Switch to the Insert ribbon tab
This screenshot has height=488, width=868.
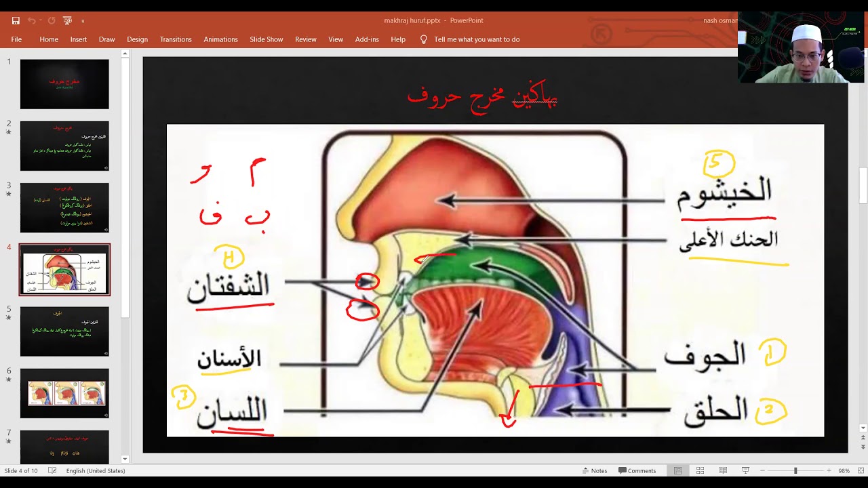(x=79, y=39)
